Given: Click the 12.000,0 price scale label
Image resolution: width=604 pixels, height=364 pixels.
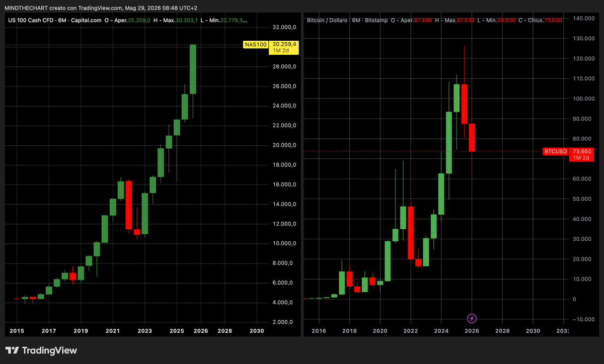Looking at the screenshot, I should point(284,224).
